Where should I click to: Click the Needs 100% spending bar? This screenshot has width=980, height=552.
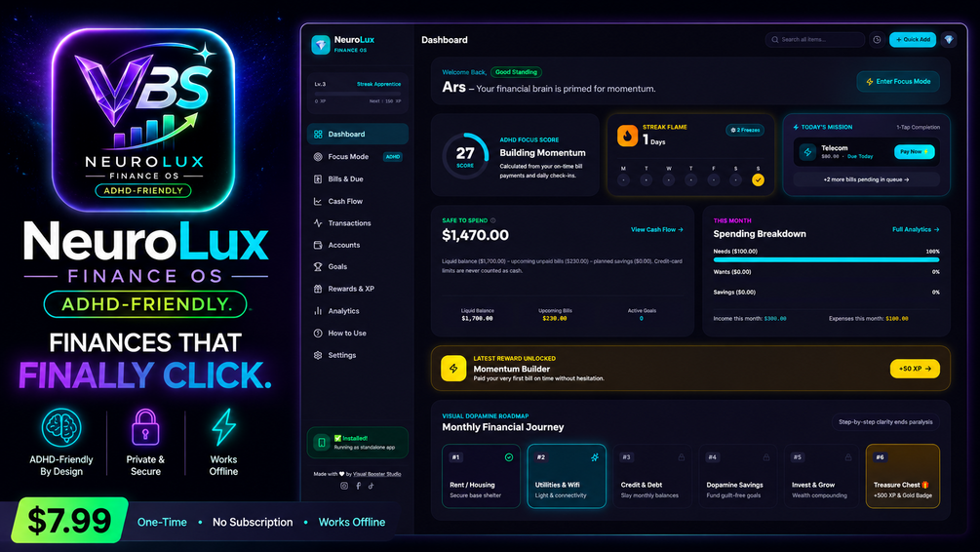pyautogui.click(x=826, y=259)
